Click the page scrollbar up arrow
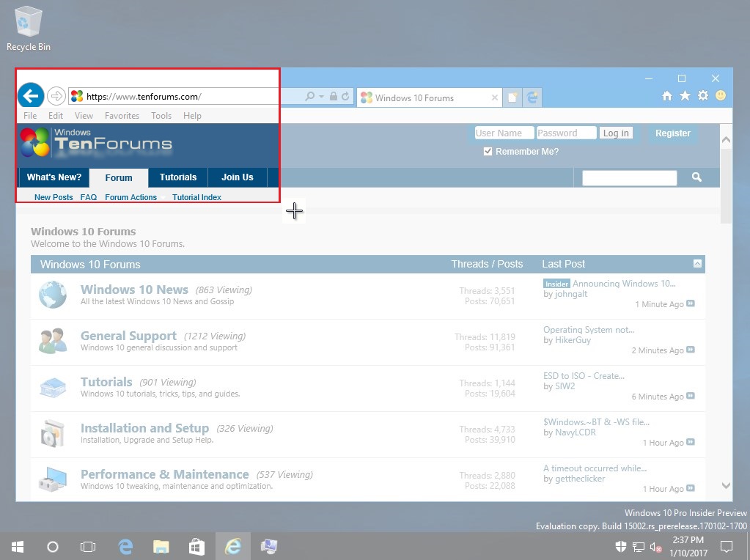The width and height of the screenshot is (750, 560). (x=726, y=140)
